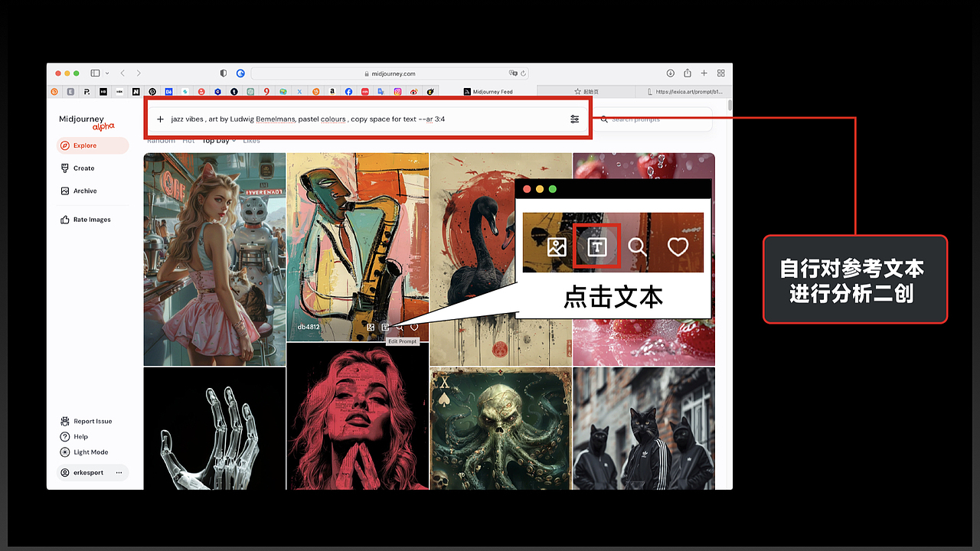Open the Pinterest bookmark favicon

coord(152,92)
